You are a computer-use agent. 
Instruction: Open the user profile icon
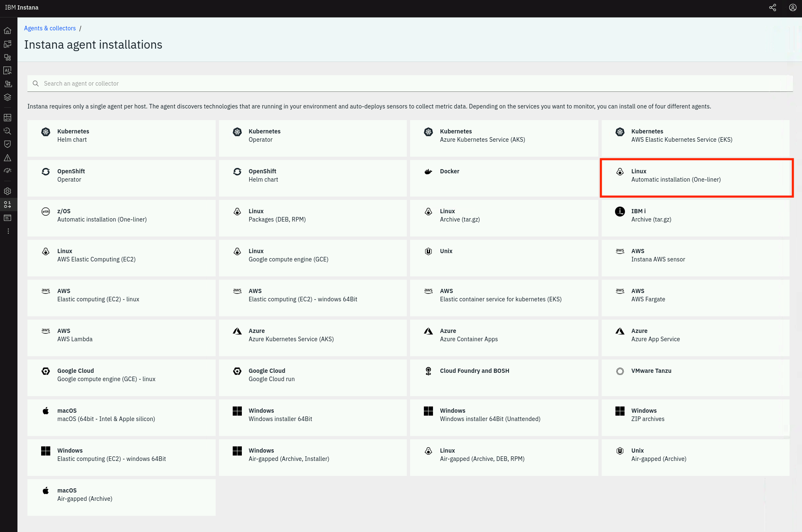(792, 7)
